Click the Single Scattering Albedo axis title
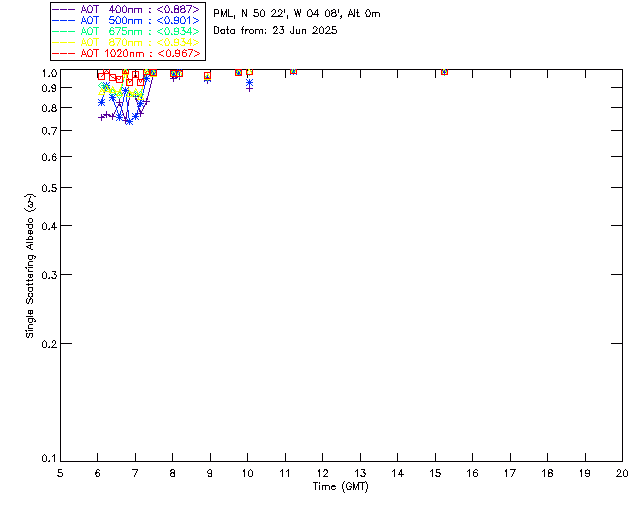Image resolution: width=640 pixels, height=512 pixels. [30, 265]
